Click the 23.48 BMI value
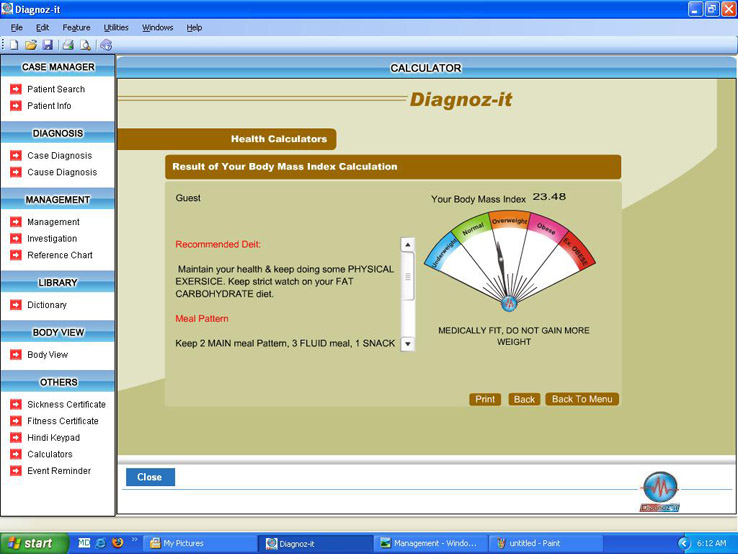The height and width of the screenshot is (554, 738). pyautogui.click(x=549, y=197)
